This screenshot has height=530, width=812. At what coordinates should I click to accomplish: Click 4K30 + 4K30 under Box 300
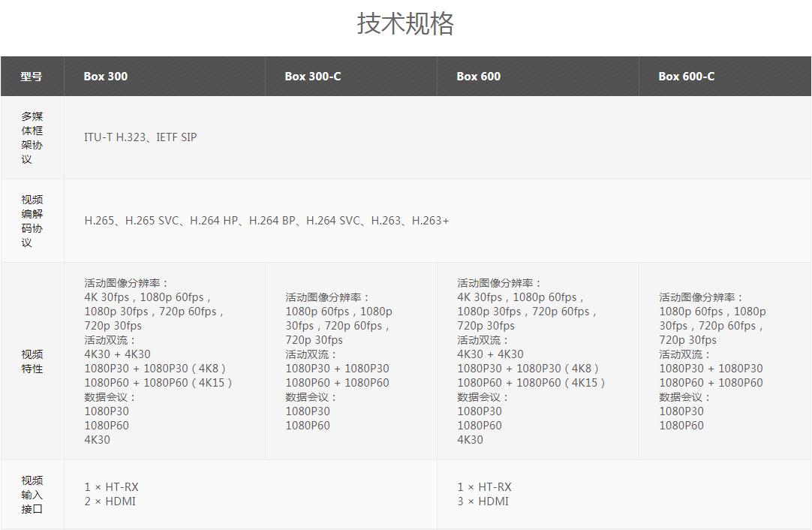click(x=117, y=354)
